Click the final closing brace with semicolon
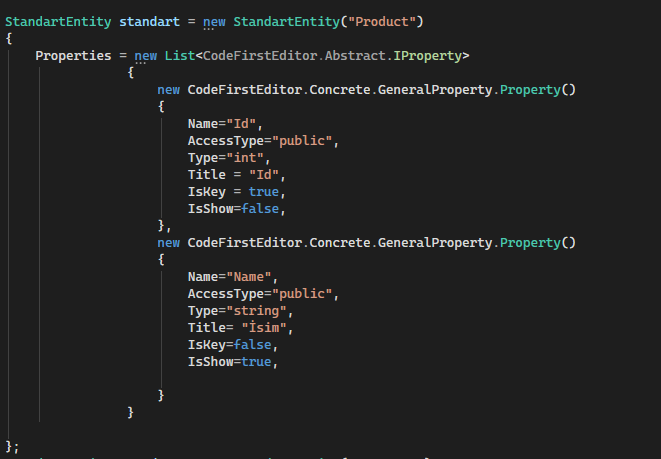 12,445
